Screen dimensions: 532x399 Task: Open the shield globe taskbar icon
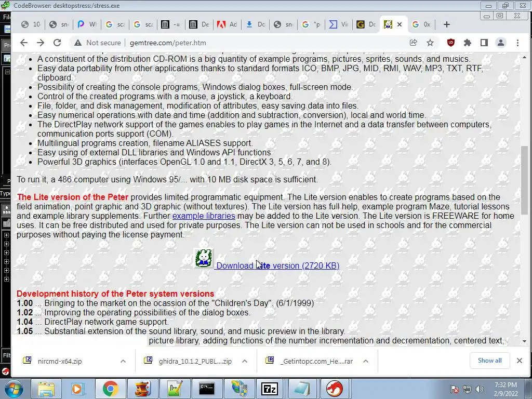click(239, 389)
